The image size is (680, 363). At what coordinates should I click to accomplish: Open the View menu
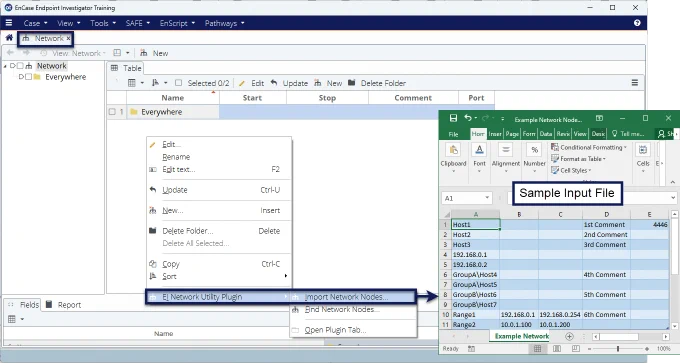69,23
